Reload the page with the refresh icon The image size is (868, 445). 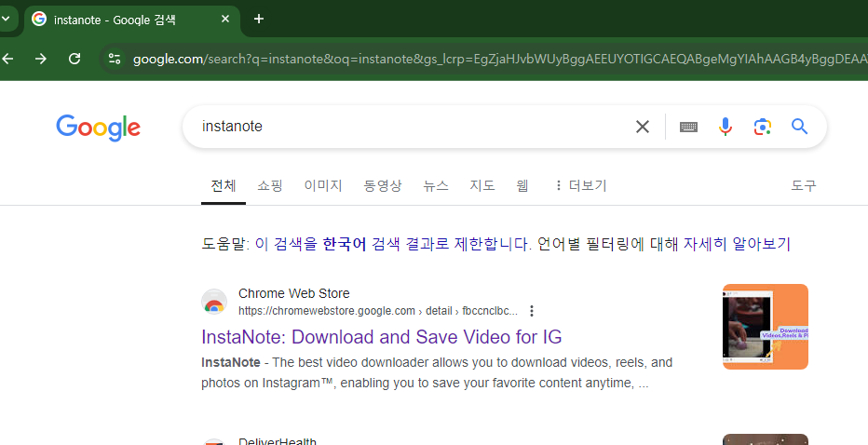coord(75,59)
